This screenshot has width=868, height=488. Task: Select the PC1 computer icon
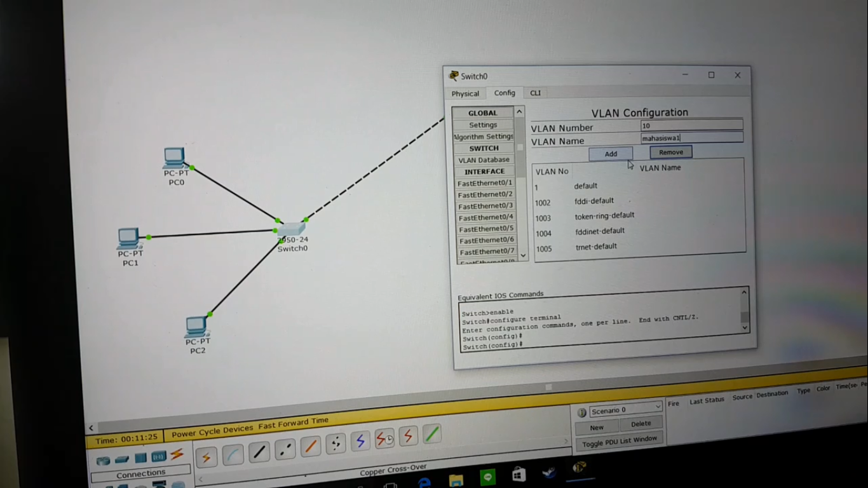coord(128,238)
